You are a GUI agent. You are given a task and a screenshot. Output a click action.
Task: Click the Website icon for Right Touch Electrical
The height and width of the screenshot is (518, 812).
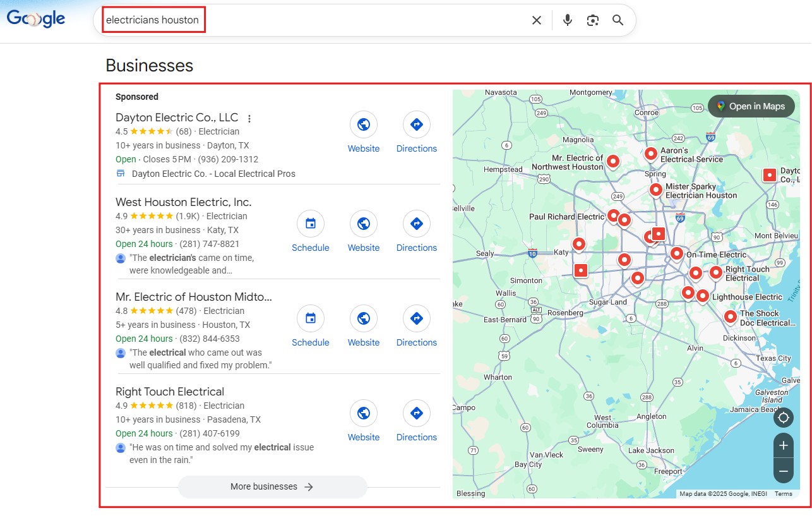coord(363,413)
